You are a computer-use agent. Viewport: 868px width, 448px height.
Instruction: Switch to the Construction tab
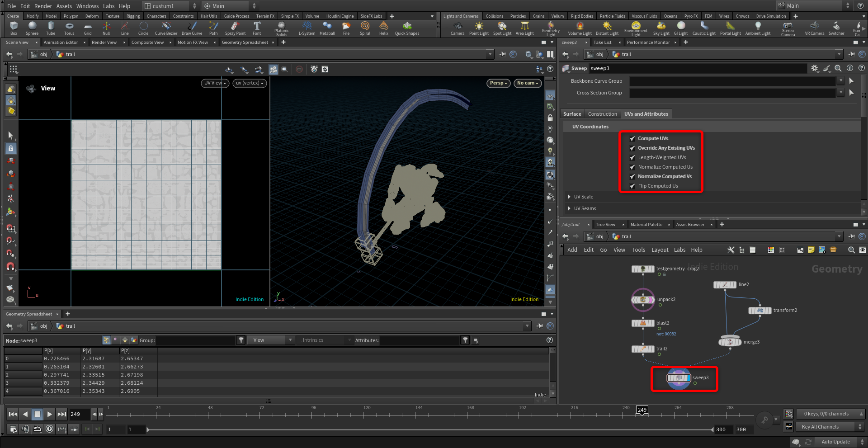(602, 114)
